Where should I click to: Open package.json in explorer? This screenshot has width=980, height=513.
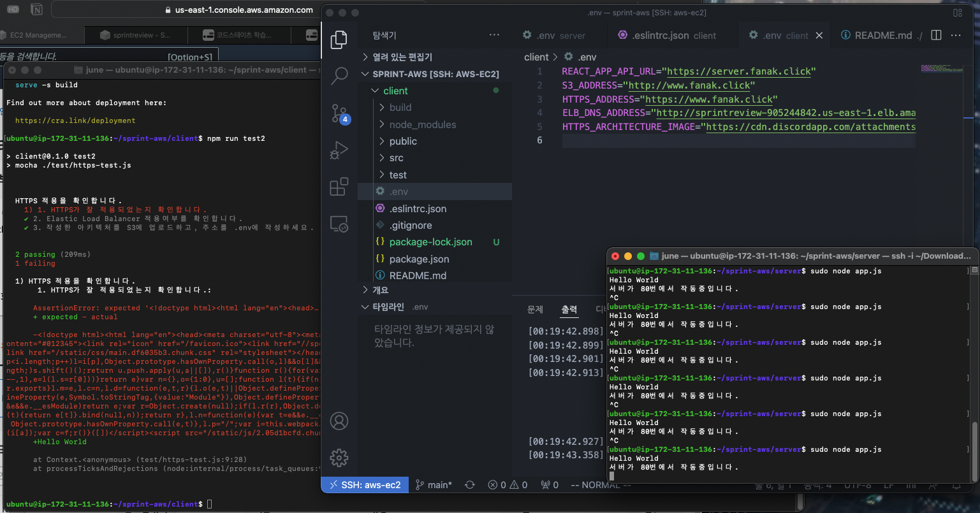point(435,259)
